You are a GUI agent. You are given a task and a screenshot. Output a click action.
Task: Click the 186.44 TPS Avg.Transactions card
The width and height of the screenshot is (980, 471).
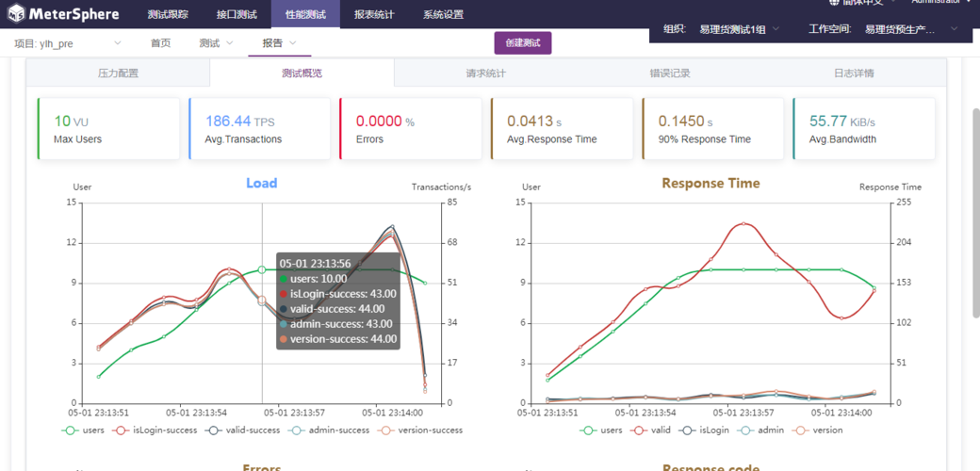pyautogui.click(x=259, y=129)
